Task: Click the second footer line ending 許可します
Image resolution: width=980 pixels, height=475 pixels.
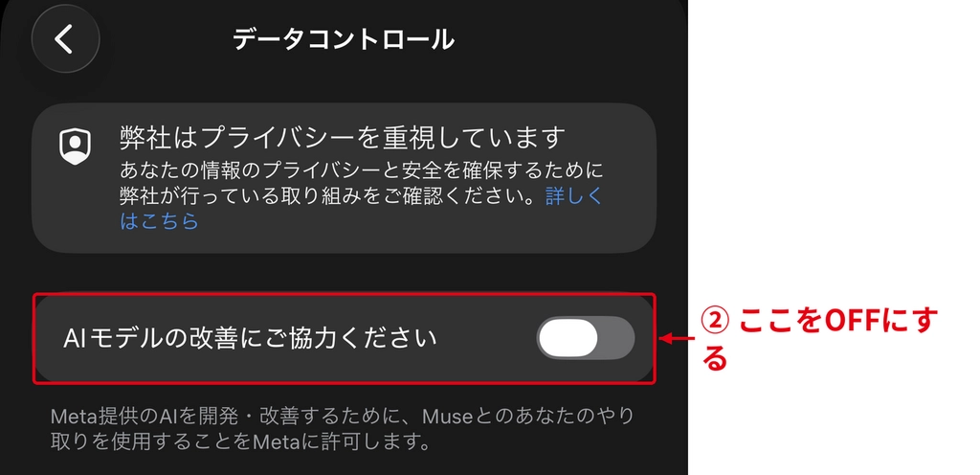Action: click(240, 441)
